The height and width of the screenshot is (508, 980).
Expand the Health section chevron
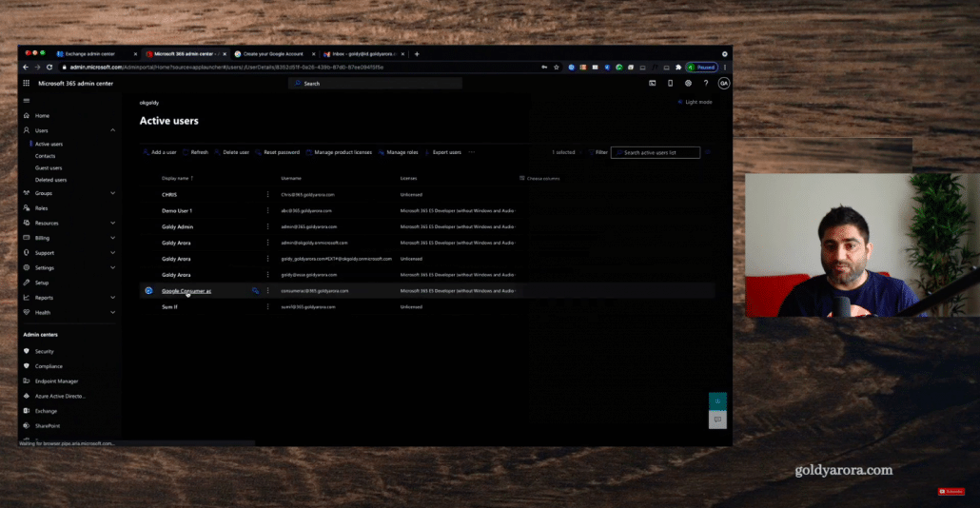click(112, 312)
